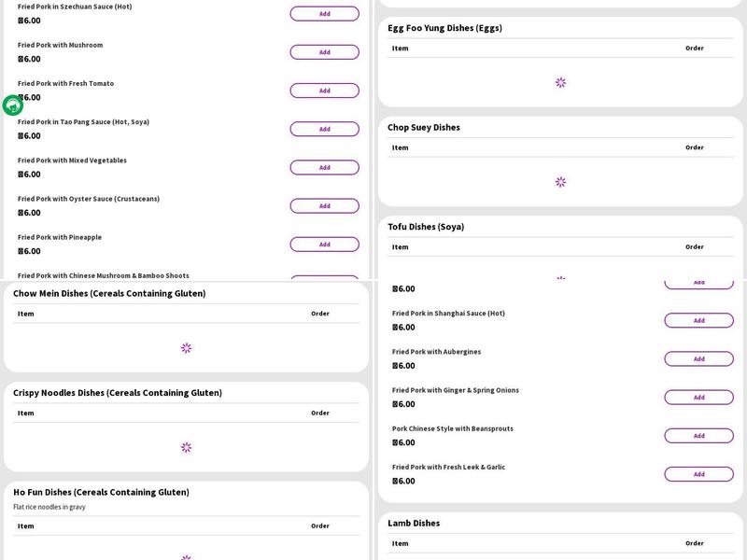Add Fried Pork with Ginger & Spring Onions
747x560 pixels.
[x=698, y=398]
